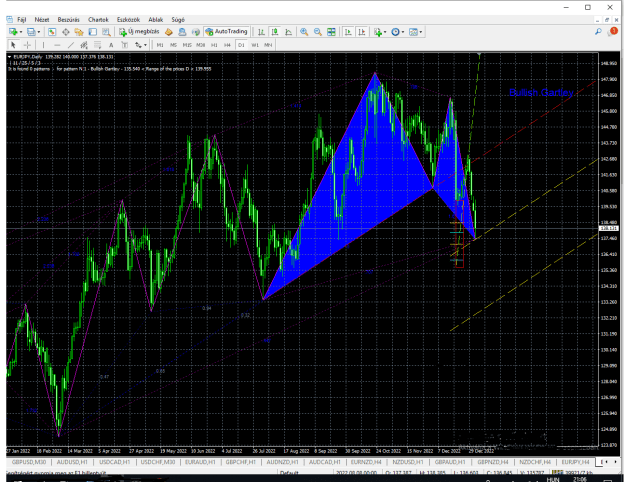The image size is (625, 482).
Task: Expand indicators list dropdown arrow
Action: (385, 32)
